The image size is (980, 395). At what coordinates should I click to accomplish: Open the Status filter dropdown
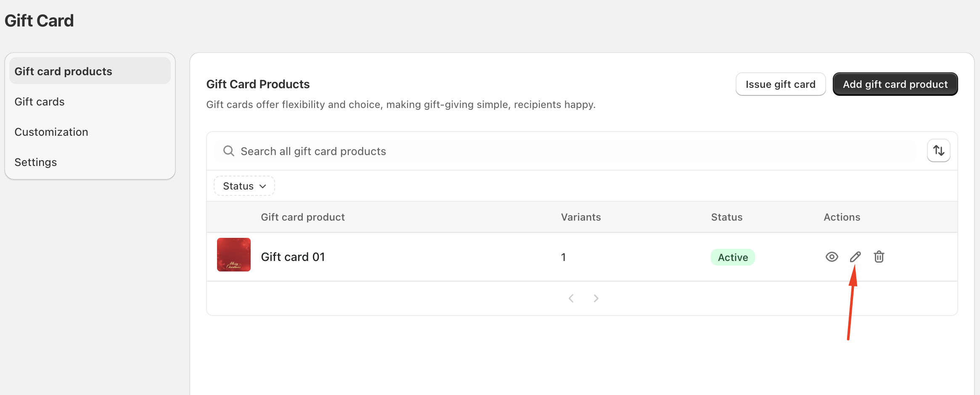tap(244, 186)
